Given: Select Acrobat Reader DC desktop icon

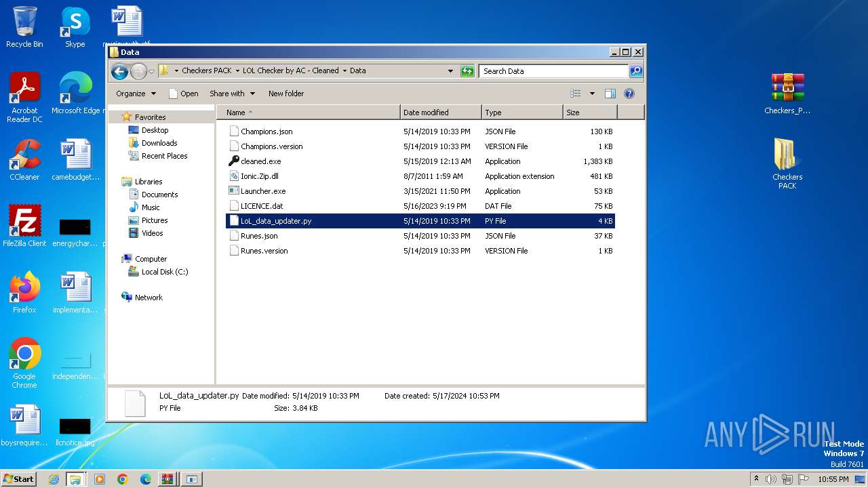Looking at the screenshot, I should coord(24,98).
